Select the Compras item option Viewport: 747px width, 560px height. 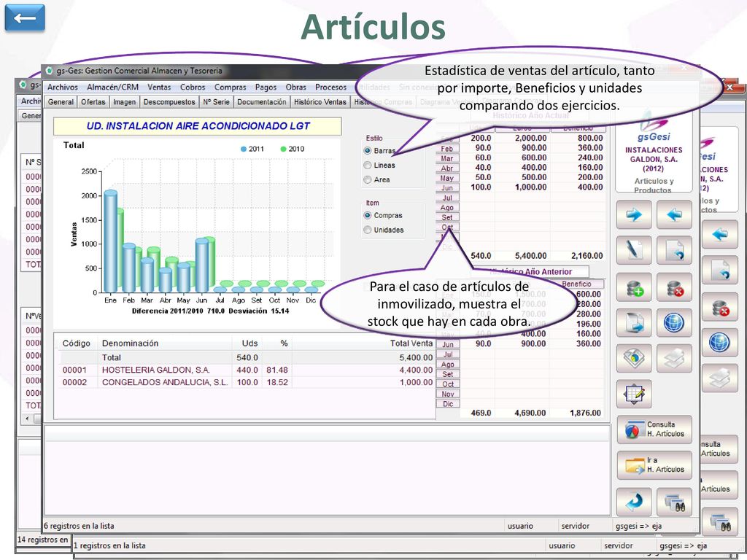pyautogui.click(x=383, y=215)
